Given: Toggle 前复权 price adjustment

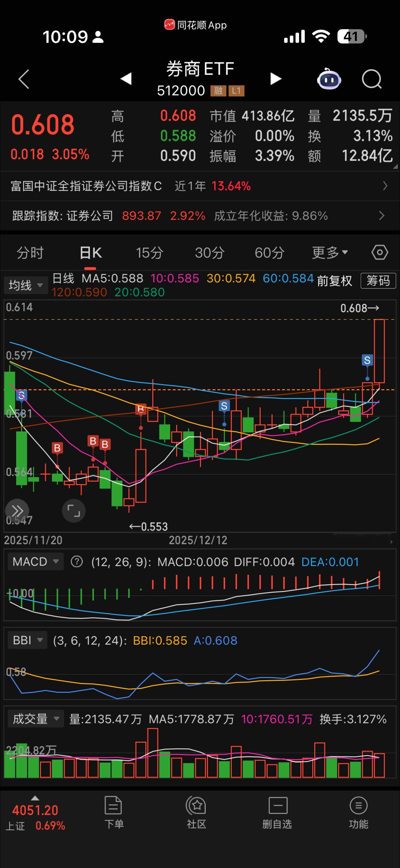Looking at the screenshot, I should pyautogui.click(x=335, y=280).
